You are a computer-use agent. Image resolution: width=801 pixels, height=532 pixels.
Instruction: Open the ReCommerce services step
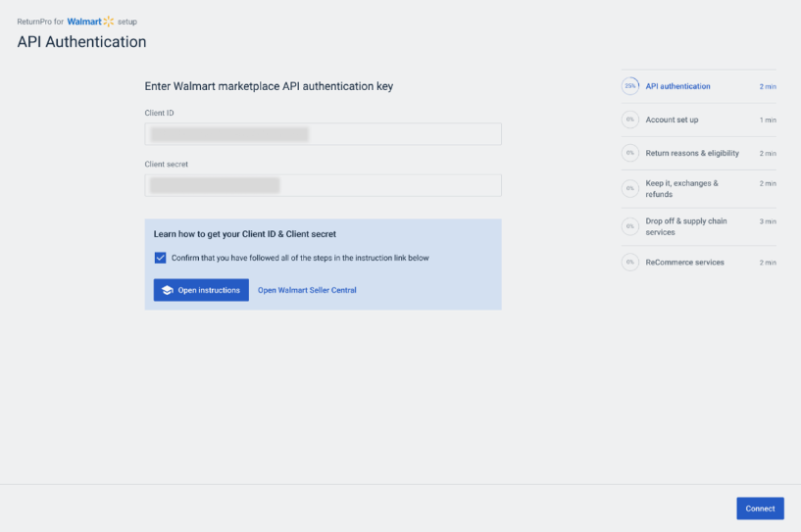point(684,262)
